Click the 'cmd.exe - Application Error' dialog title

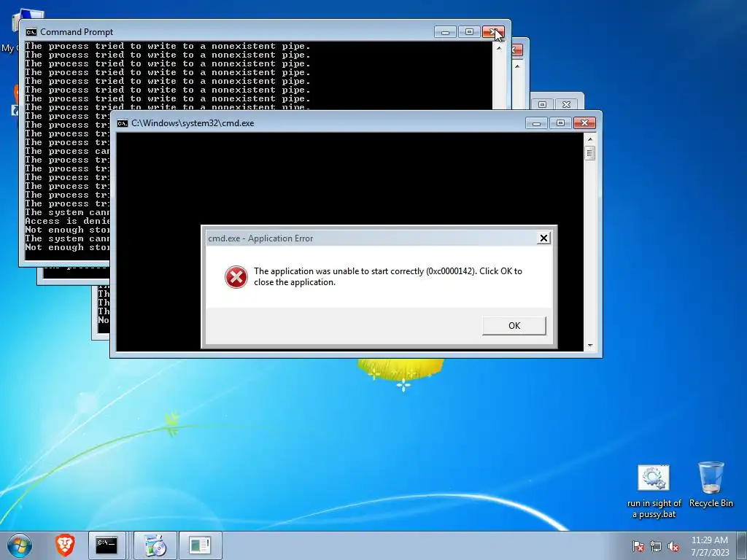(260, 238)
